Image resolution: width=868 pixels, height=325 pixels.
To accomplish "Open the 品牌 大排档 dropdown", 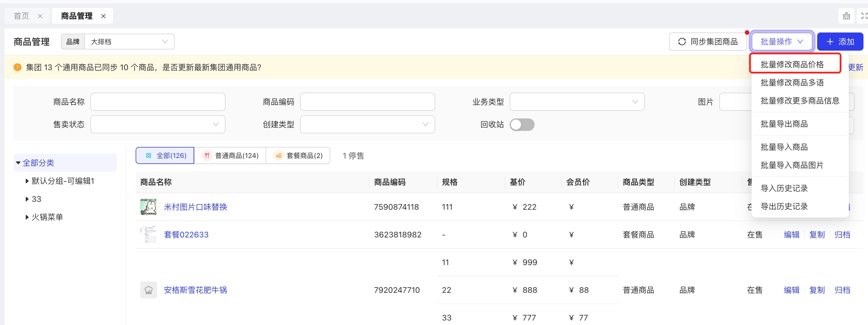I will (x=129, y=42).
